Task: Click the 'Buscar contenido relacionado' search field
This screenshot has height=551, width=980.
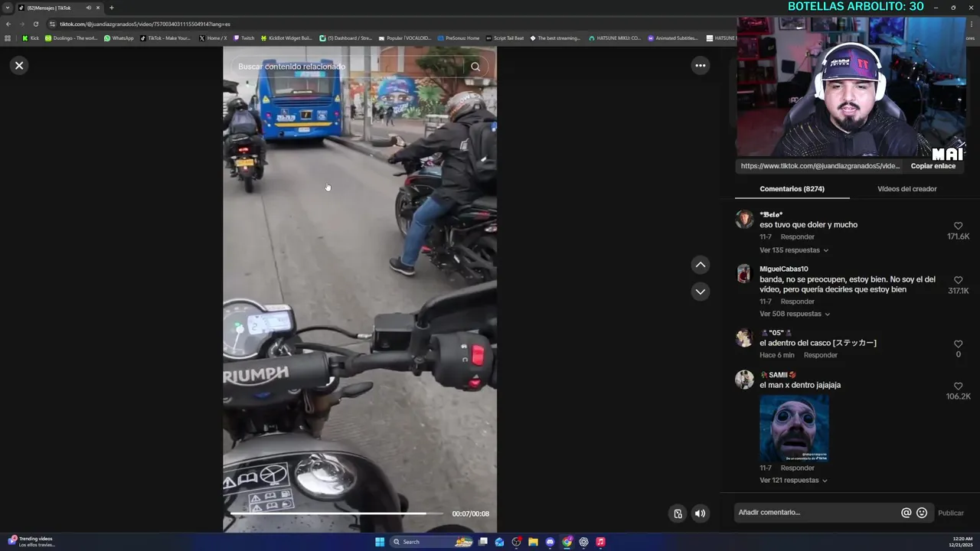Action: 348,67
